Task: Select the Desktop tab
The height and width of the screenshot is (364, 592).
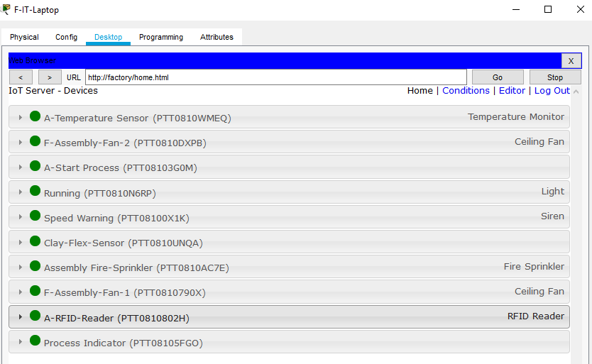Action: 109,37
